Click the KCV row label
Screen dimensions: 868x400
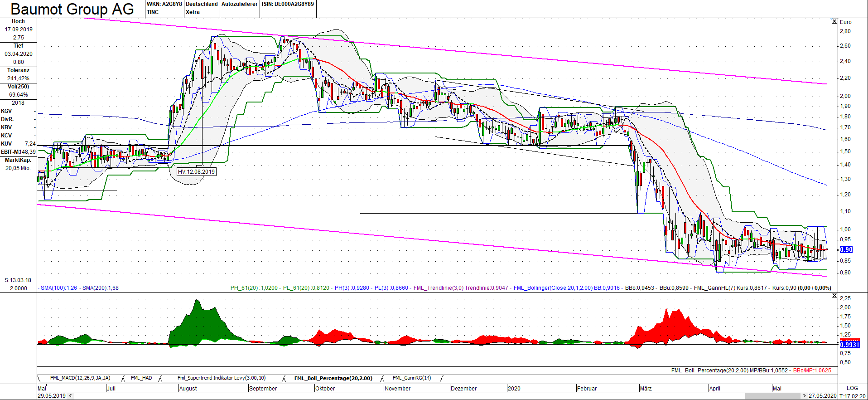(6, 136)
